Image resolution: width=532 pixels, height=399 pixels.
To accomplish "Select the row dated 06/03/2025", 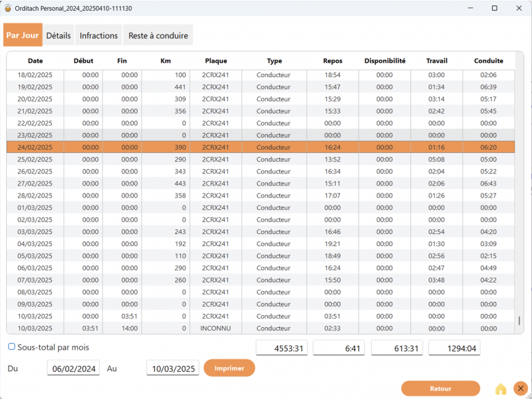I will tap(261, 268).
